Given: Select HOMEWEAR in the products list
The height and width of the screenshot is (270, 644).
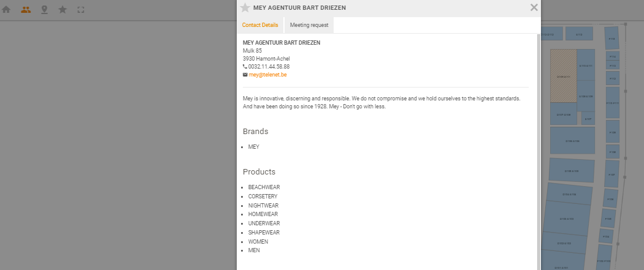Looking at the screenshot, I should click(263, 214).
